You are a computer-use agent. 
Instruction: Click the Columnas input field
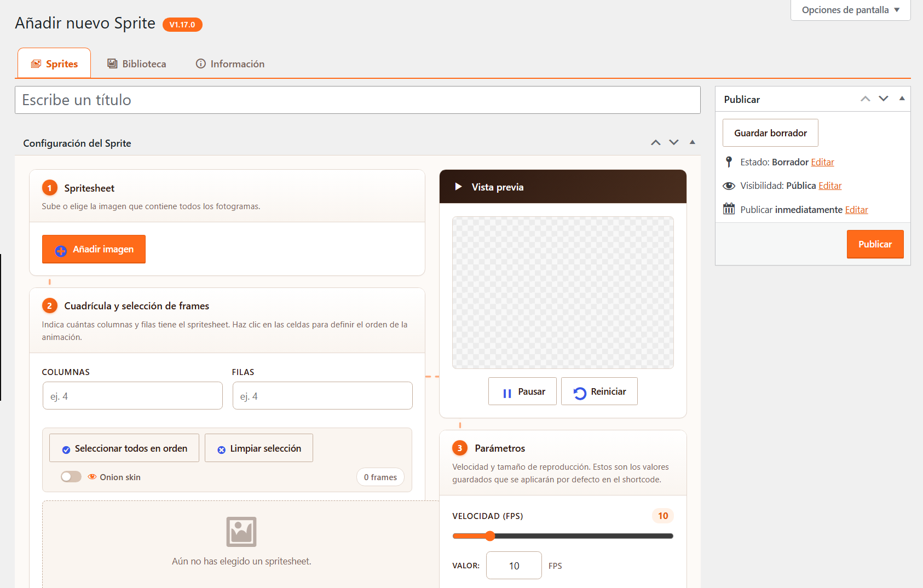pyautogui.click(x=132, y=396)
